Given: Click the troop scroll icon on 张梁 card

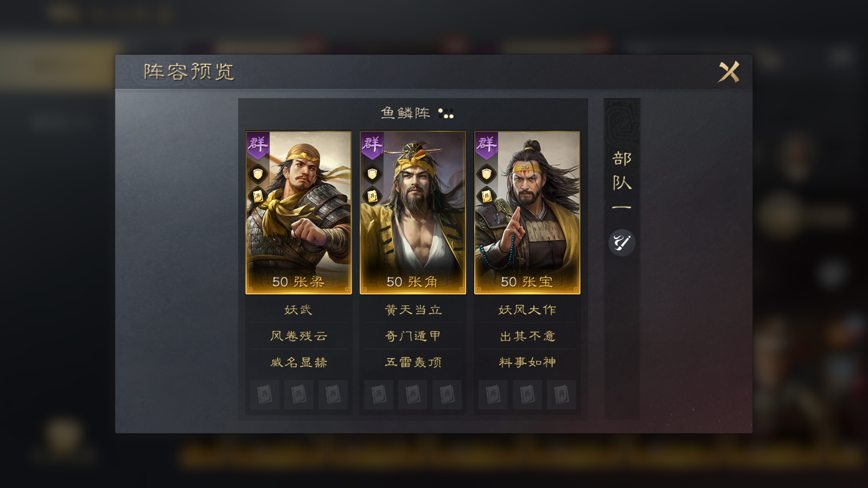Looking at the screenshot, I should 258,196.
